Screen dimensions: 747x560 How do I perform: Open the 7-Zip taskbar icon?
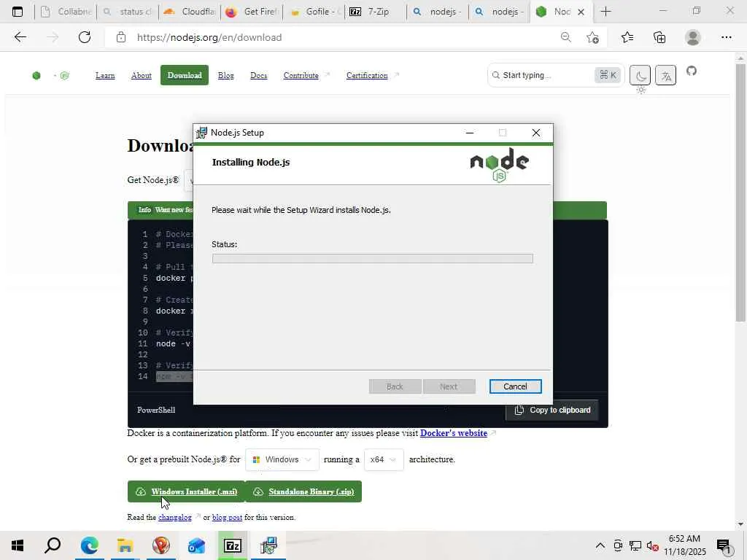(x=232, y=545)
